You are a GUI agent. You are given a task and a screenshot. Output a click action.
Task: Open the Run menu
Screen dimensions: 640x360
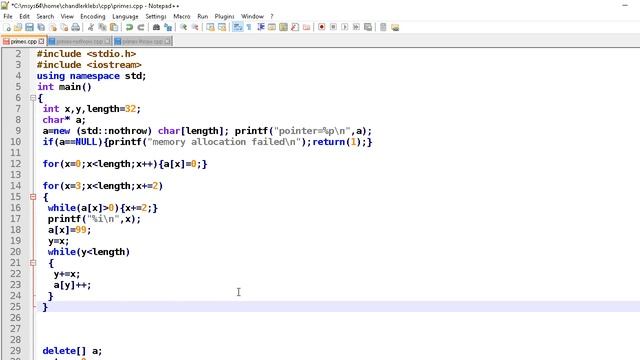click(202, 16)
